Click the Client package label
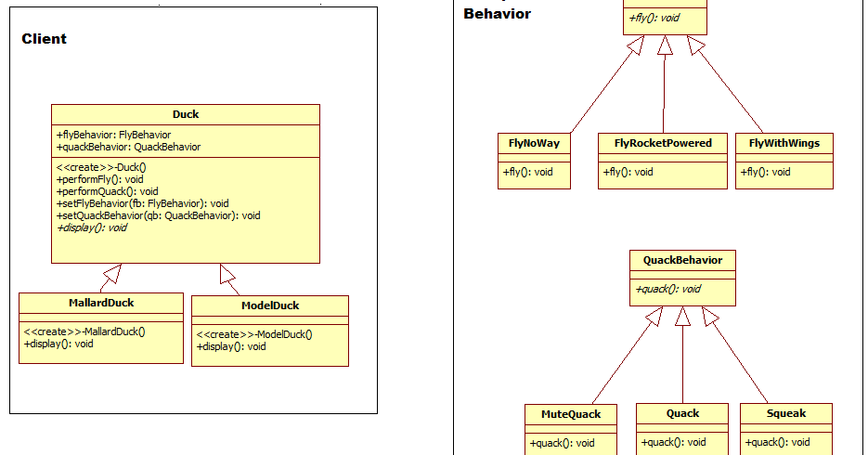Screen dimensions: 868x455 click(x=45, y=39)
